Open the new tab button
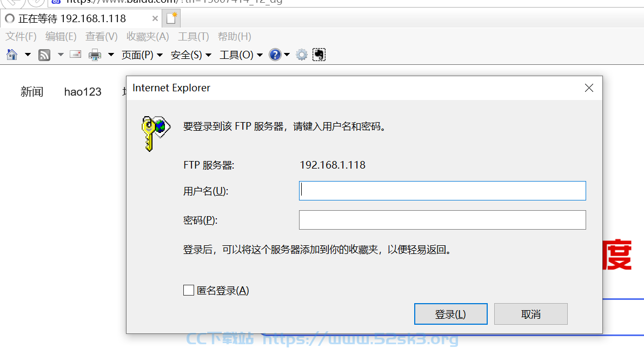Screen dimensions: 644x355 tap(171, 18)
